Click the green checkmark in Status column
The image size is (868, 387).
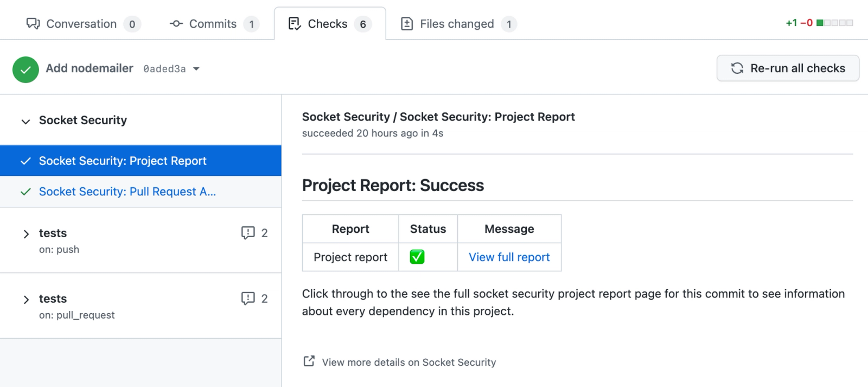[x=417, y=257]
